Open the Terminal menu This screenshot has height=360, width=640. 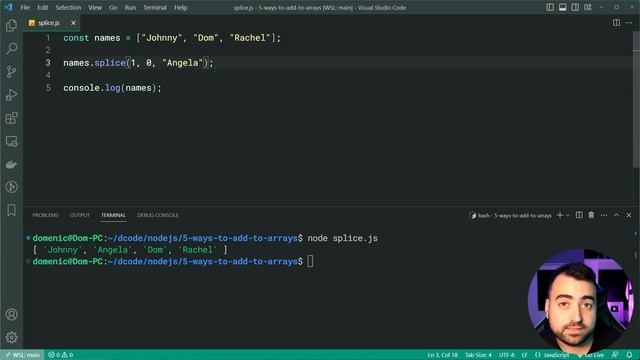click(x=155, y=7)
